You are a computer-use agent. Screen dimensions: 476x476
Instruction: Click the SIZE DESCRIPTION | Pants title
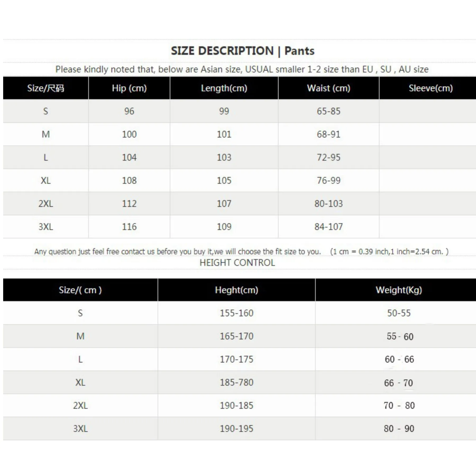click(242, 51)
